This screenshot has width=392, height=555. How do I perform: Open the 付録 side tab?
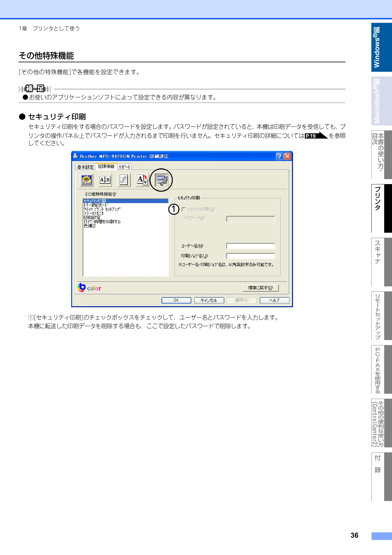(381, 477)
